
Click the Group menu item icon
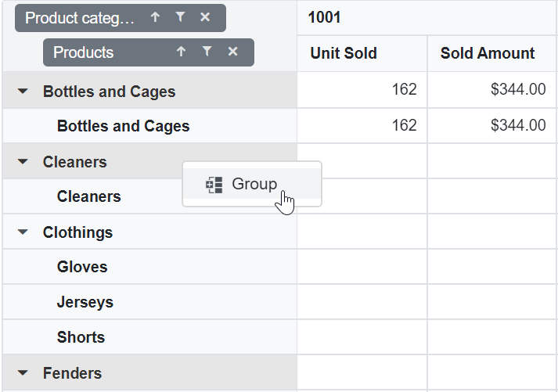pyautogui.click(x=214, y=185)
